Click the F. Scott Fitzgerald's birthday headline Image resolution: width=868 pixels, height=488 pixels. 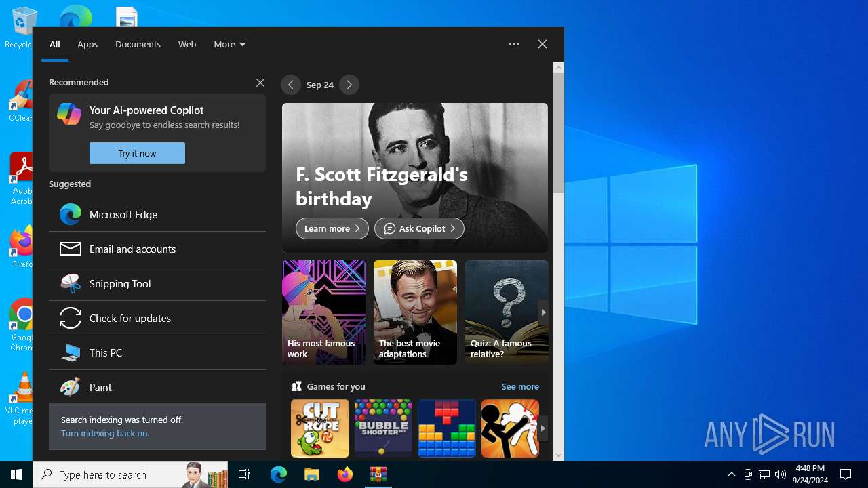(382, 186)
